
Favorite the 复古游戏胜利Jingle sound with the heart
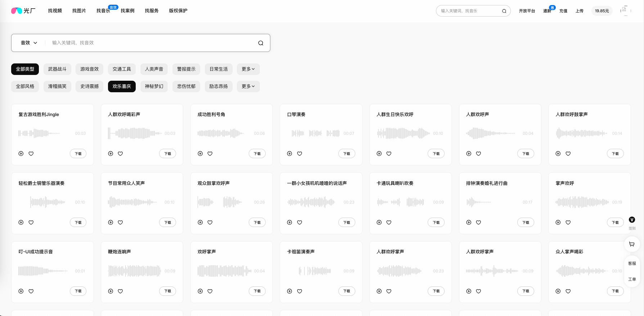tap(31, 153)
